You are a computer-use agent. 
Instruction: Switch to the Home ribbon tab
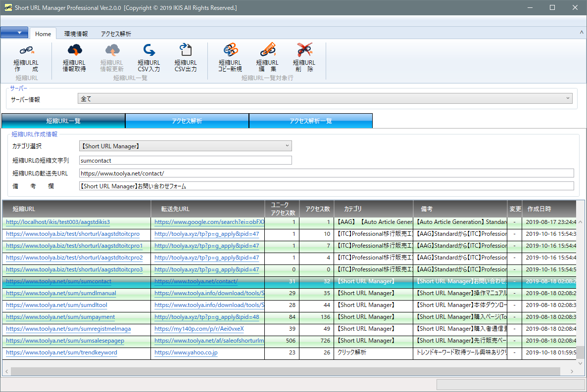tap(43, 34)
